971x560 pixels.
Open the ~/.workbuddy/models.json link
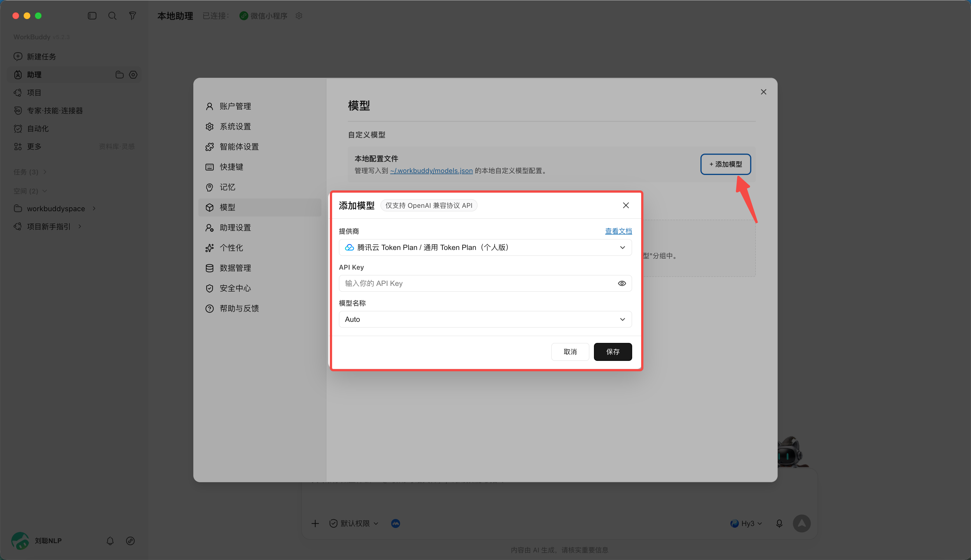(431, 171)
